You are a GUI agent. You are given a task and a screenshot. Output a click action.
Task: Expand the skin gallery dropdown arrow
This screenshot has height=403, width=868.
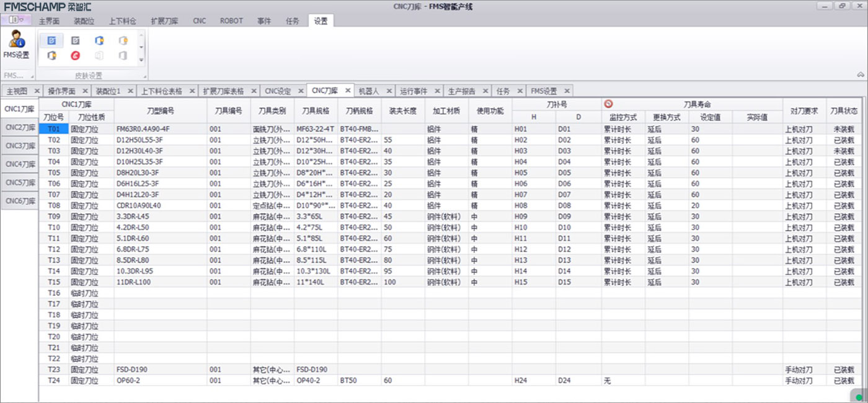point(141,60)
